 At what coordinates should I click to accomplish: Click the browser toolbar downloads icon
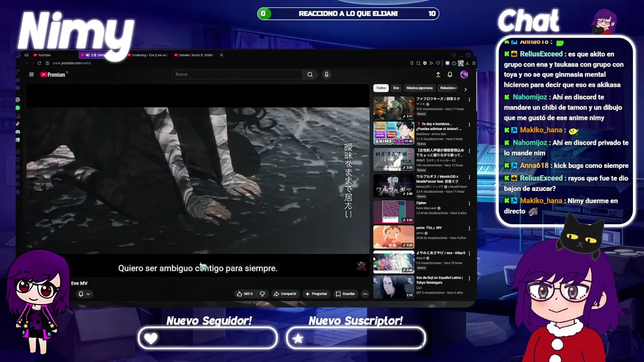point(467,63)
